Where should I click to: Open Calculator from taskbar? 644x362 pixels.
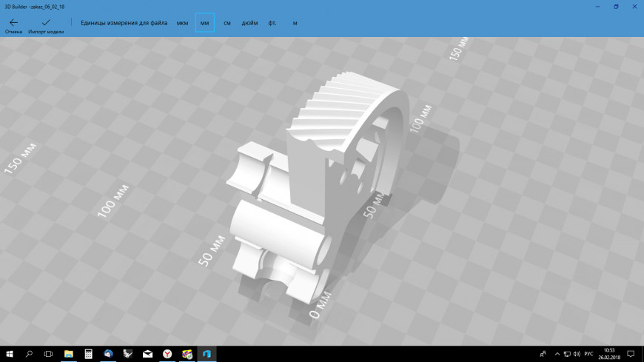pos(88,354)
